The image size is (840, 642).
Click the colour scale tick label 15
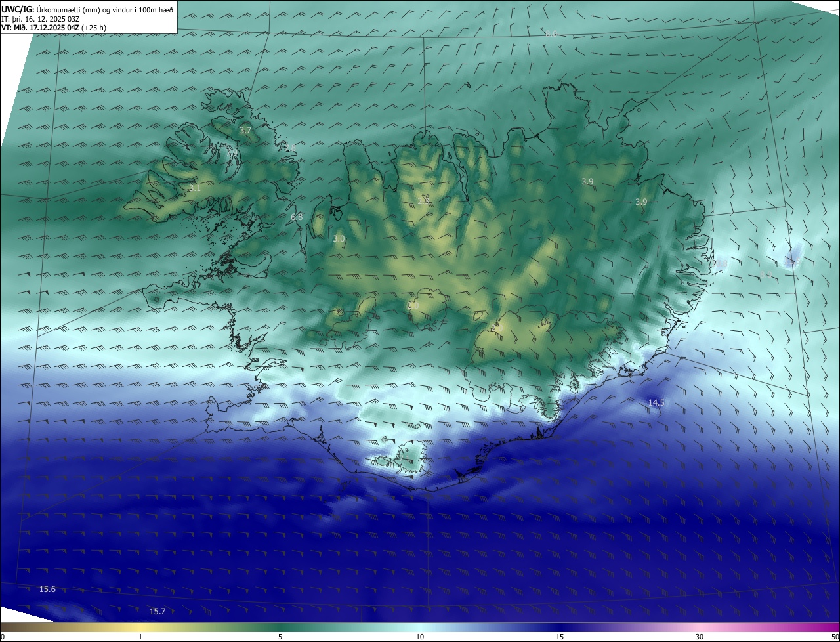(x=560, y=637)
